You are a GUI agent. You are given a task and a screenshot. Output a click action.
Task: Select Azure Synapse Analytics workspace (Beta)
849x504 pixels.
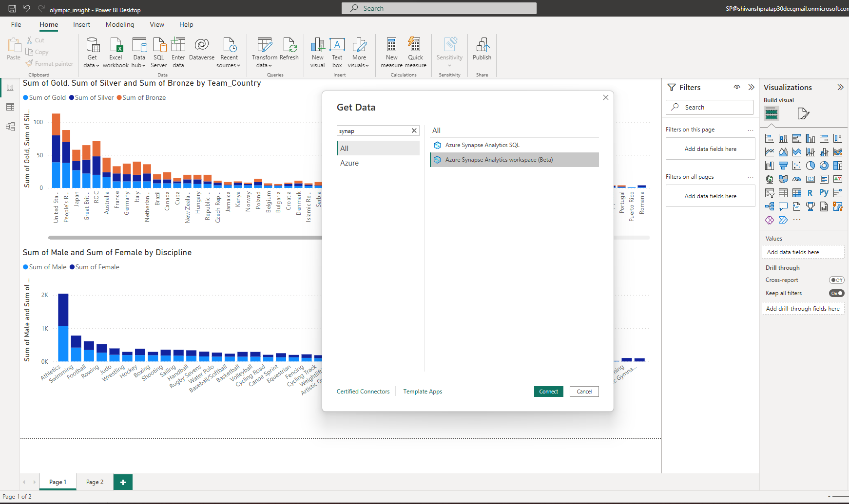pos(515,160)
